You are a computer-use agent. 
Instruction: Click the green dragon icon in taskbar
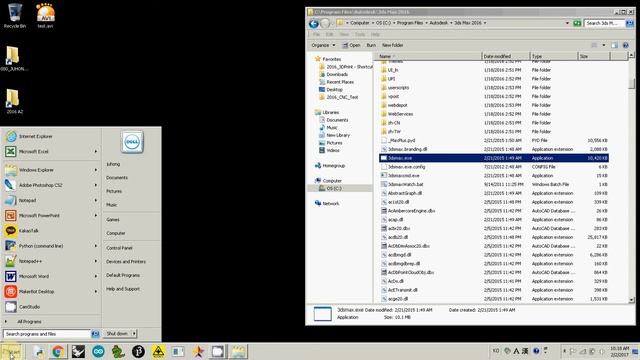pos(118,351)
